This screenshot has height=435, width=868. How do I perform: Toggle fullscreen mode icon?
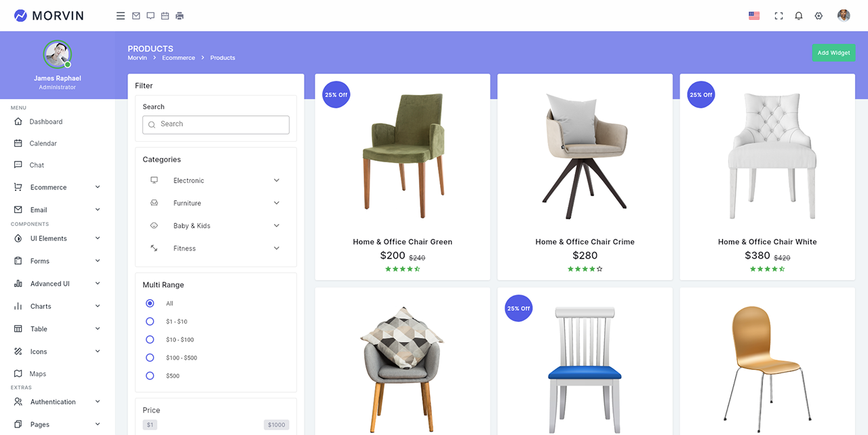coord(778,16)
